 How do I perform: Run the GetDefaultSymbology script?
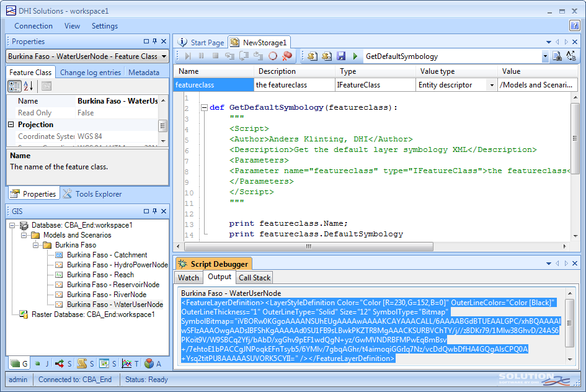pyautogui.click(x=354, y=56)
